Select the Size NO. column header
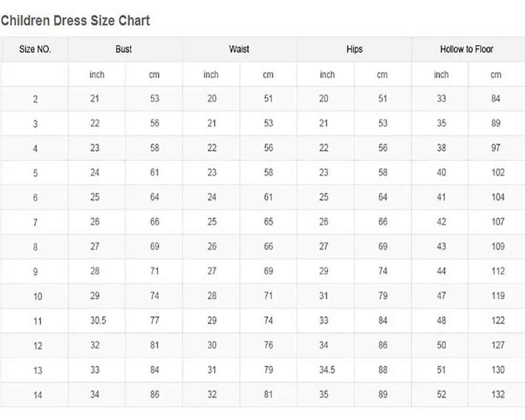Screen dimensions: 525x420 pyautogui.click(x=35, y=49)
